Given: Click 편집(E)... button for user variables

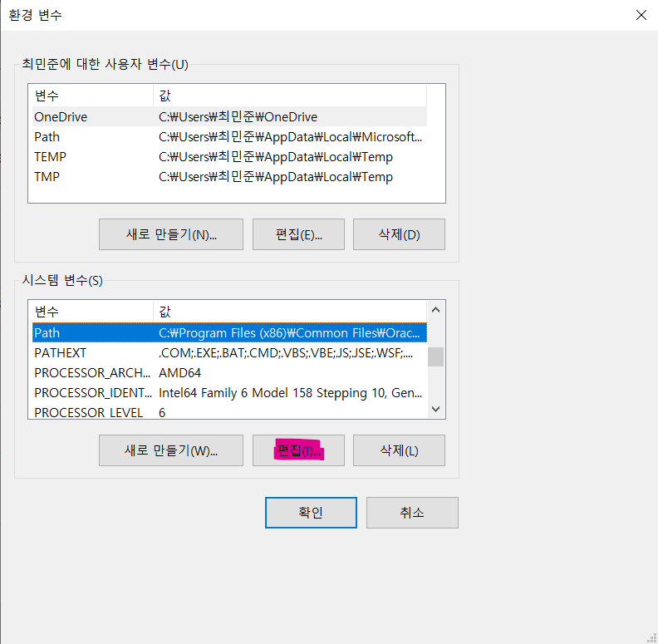Looking at the screenshot, I should click(x=298, y=234).
